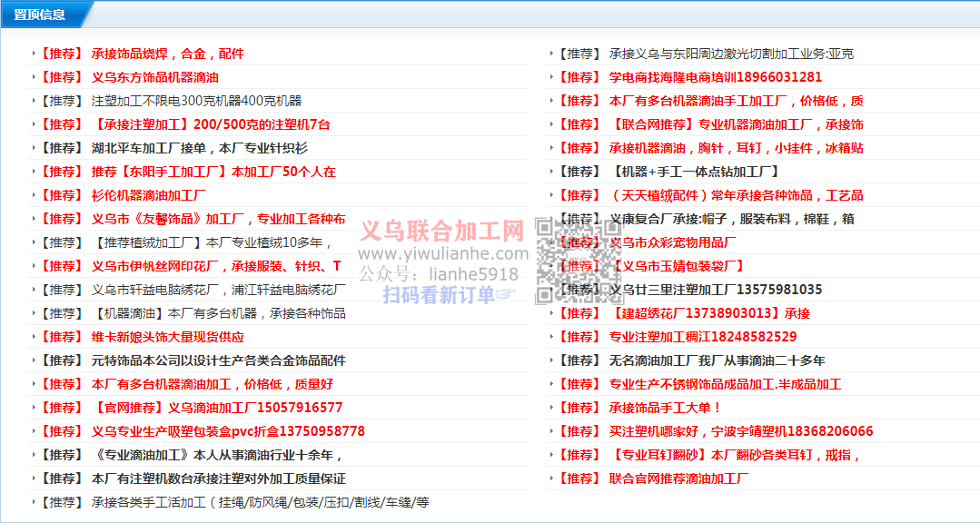Open 承接饰品手工大单！
This screenshot has width=980, height=523.
pos(666,408)
